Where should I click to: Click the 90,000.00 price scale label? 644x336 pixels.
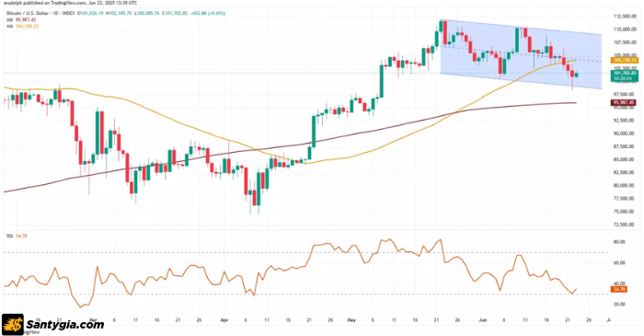(625, 133)
